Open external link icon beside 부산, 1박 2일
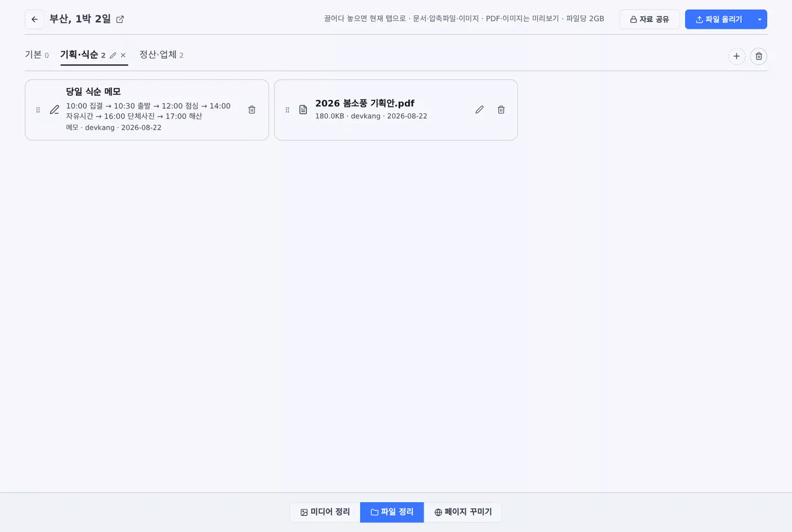The width and height of the screenshot is (792, 532). 120,19
